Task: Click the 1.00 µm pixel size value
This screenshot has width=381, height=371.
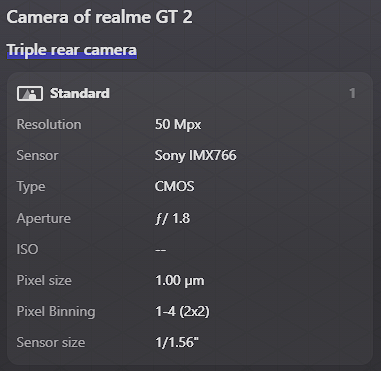Action: (180, 281)
